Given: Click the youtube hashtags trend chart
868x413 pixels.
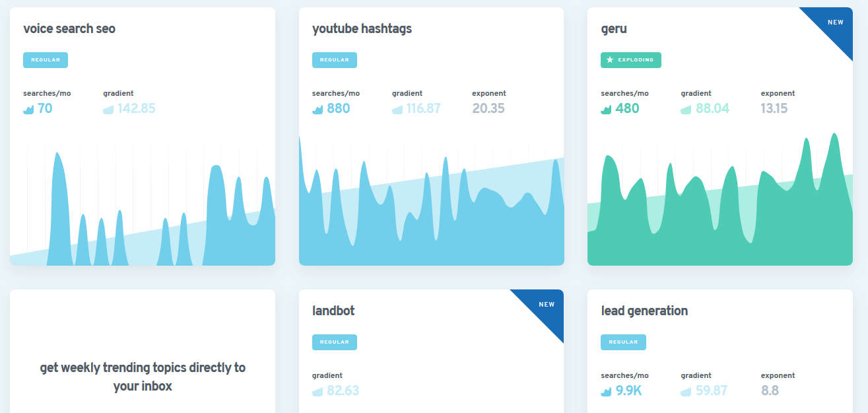Looking at the screenshot, I should click(432, 200).
